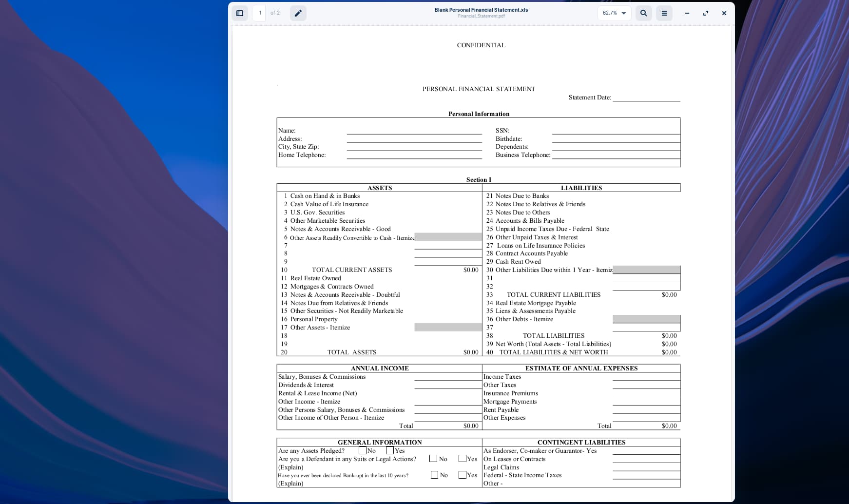Check 'Yes' for Defendant in Suits question
849x504 pixels.
(x=462, y=458)
